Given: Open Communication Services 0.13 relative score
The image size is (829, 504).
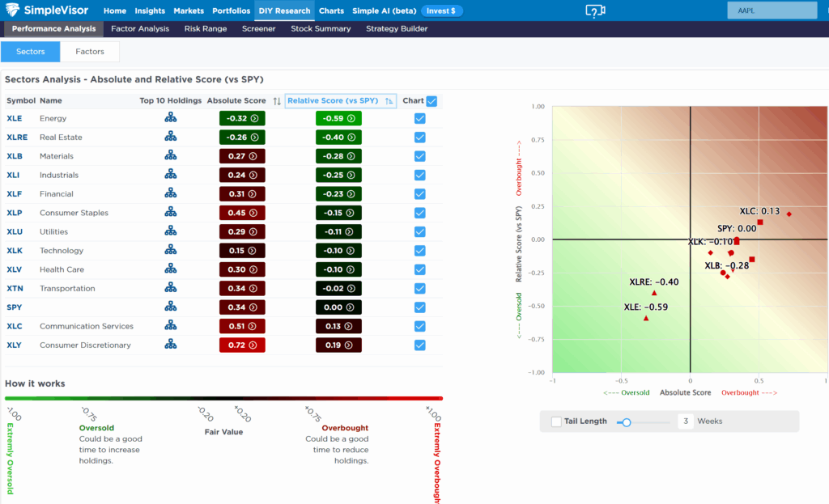Looking at the screenshot, I should [338, 326].
